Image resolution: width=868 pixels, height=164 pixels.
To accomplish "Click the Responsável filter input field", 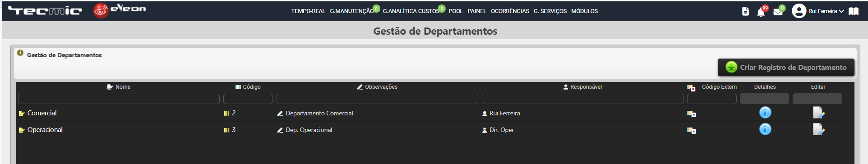I will [582, 99].
